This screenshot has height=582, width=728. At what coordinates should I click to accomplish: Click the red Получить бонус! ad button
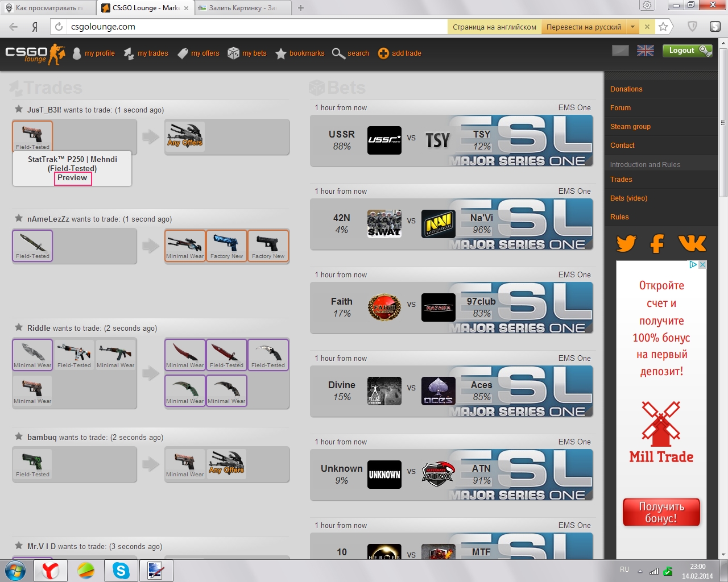pos(661,512)
